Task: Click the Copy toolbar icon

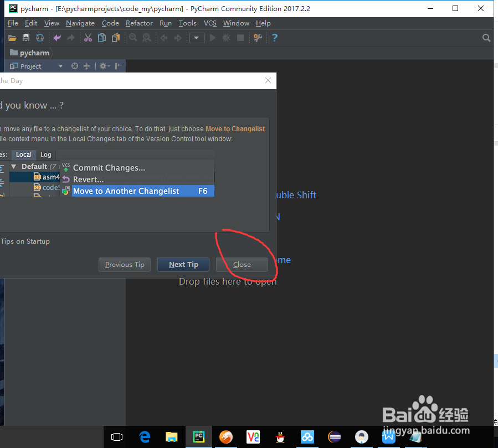Action: pos(101,38)
